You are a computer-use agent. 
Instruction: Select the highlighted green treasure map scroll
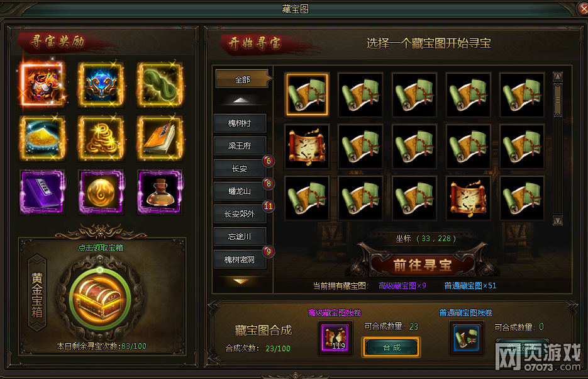pyautogui.click(x=307, y=94)
